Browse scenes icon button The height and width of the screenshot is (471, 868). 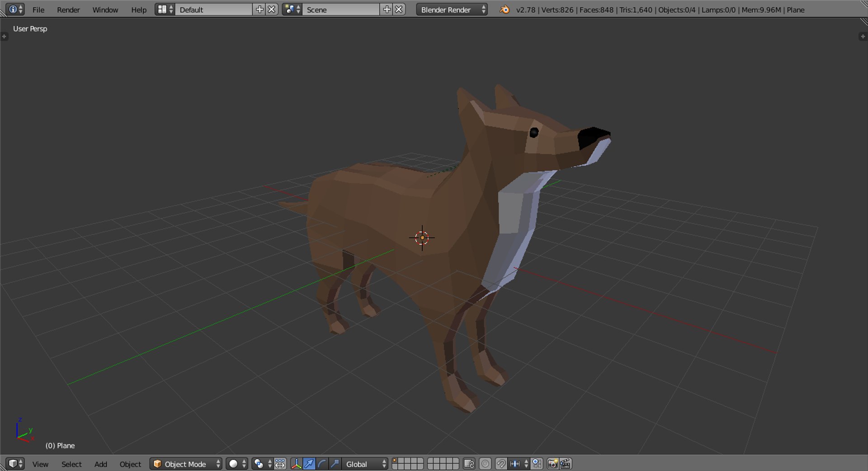pyautogui.click(x=292, y=10)
